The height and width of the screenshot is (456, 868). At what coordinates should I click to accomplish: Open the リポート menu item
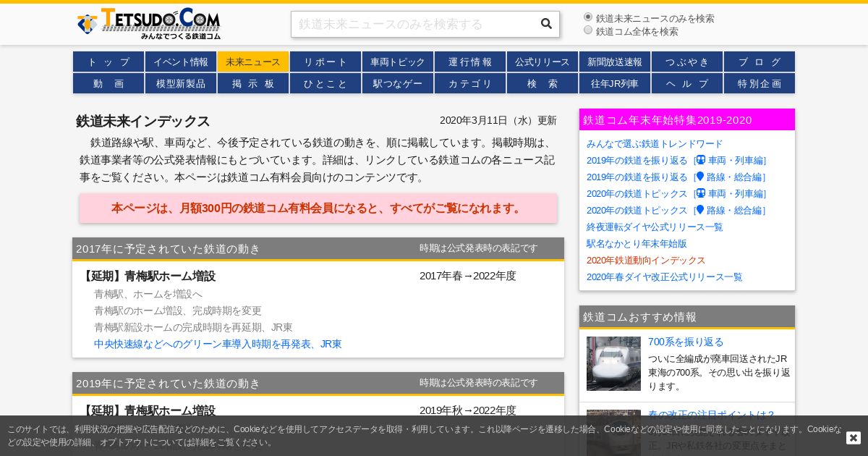325,62
